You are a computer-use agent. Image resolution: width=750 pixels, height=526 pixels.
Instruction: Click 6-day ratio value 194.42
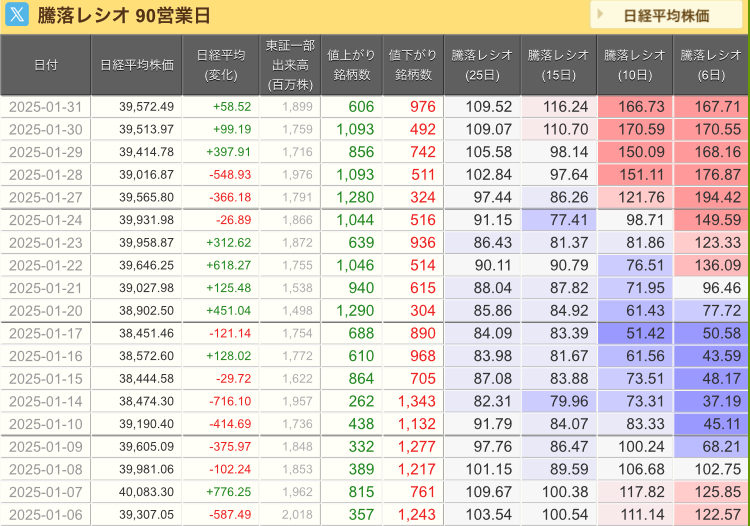coord(718,197)
